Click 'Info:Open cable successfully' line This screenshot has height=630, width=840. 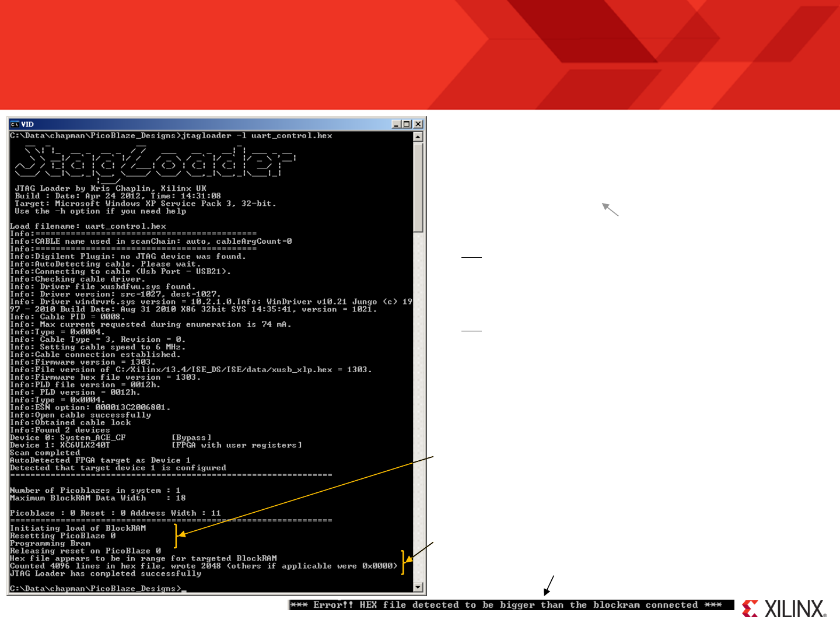click(x=80, y=415)
